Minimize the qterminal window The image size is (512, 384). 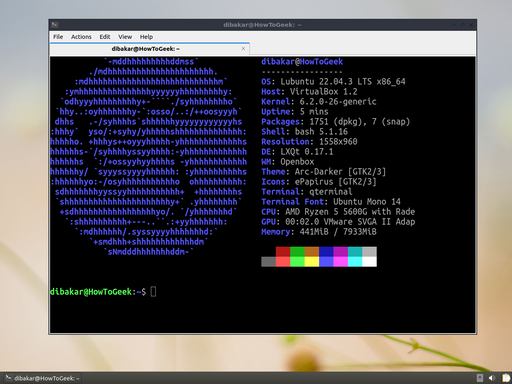tap(455, 25)
